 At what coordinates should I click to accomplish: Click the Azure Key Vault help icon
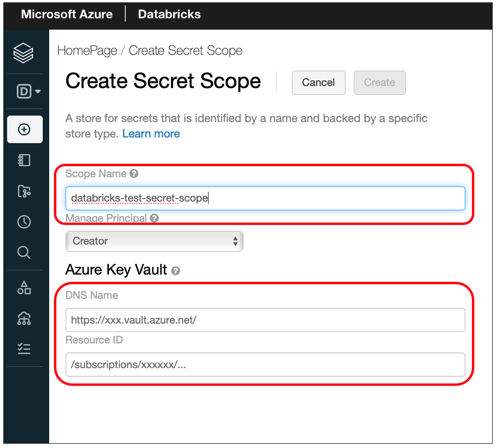click(x=176, y=271)
